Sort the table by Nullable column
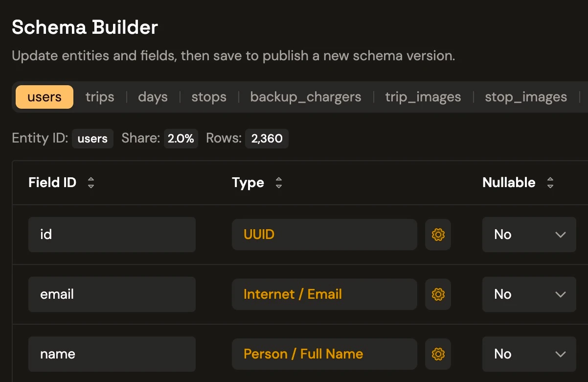Screen dimensions: 588x382 pos(550,182)
